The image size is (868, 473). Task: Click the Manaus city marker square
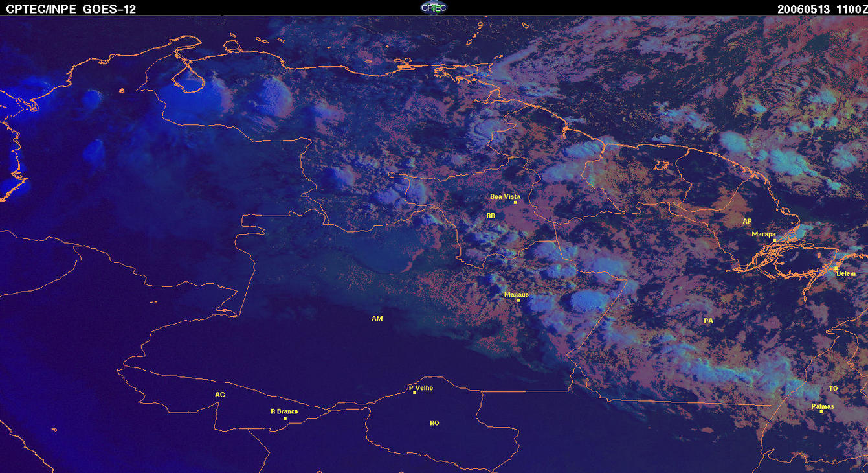[x=518, y=300]
